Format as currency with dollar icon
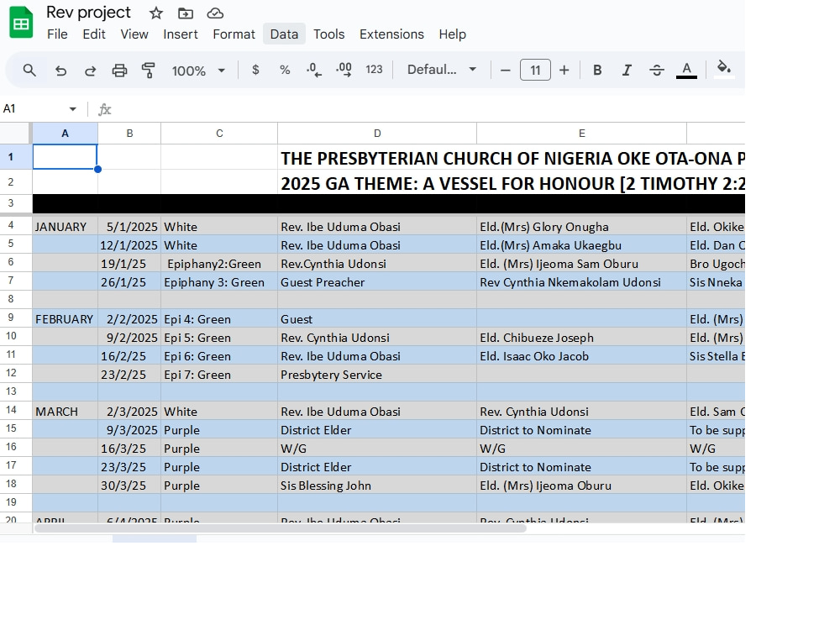 (255, 70)
